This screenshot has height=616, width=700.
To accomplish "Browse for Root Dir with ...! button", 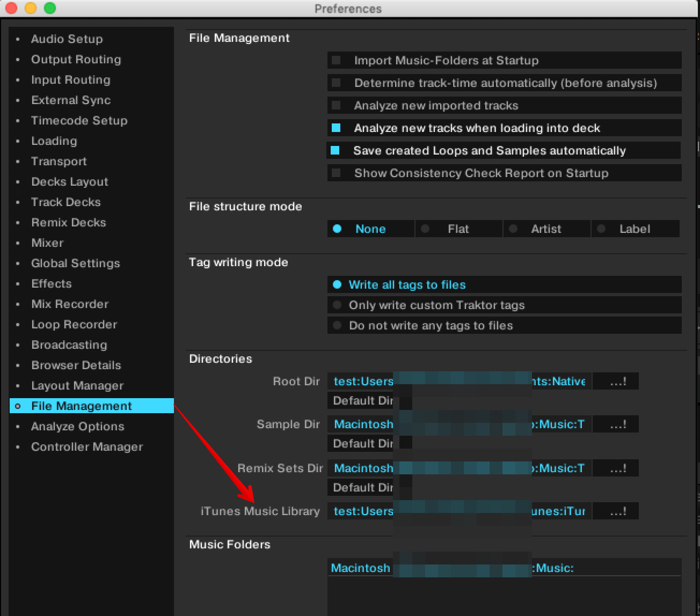I will (x=616, y=382).
